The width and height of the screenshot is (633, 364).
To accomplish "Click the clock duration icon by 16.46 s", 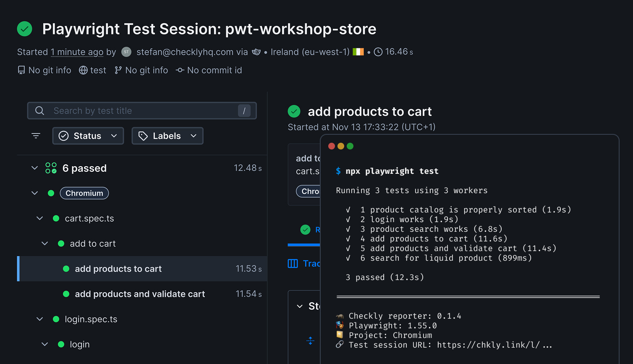I will pyautogui.click(x=378, y=52).
